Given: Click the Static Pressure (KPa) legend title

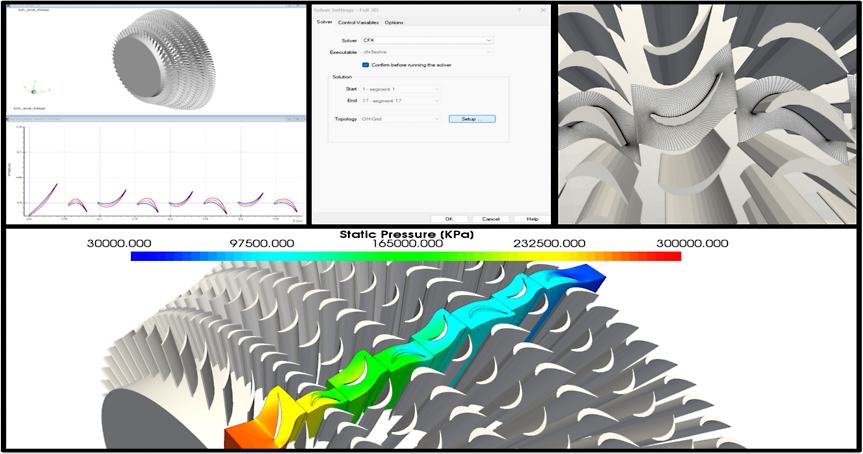Looking at the screenshot, I should click(406, 234).
